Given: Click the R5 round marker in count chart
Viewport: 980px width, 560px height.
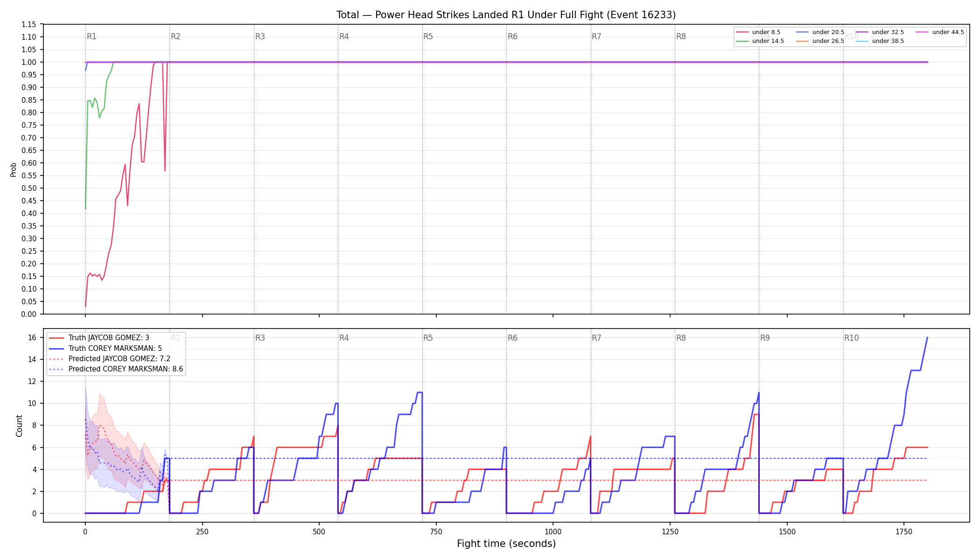Looking at the screenshot, I should (x=428, y=338).
